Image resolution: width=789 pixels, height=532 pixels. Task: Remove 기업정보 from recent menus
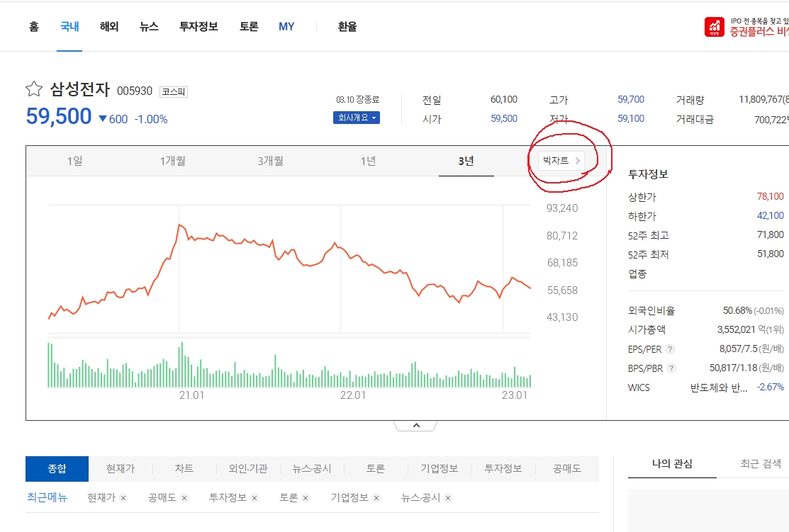[x=376, y=498]
